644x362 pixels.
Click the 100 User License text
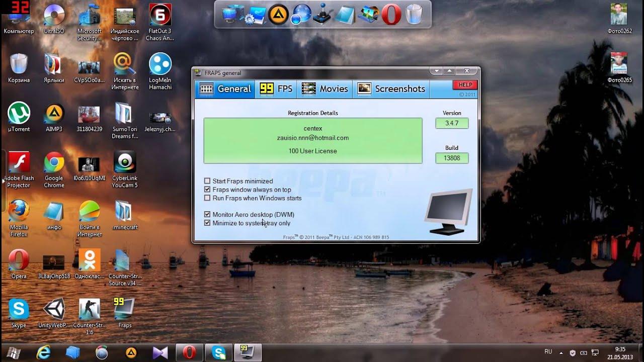[x=313, y=151]
